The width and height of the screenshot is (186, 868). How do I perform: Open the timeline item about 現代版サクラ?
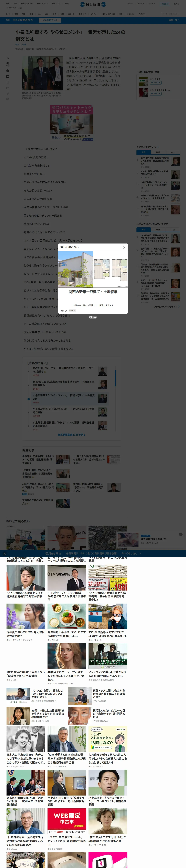(x=63, y=370)
